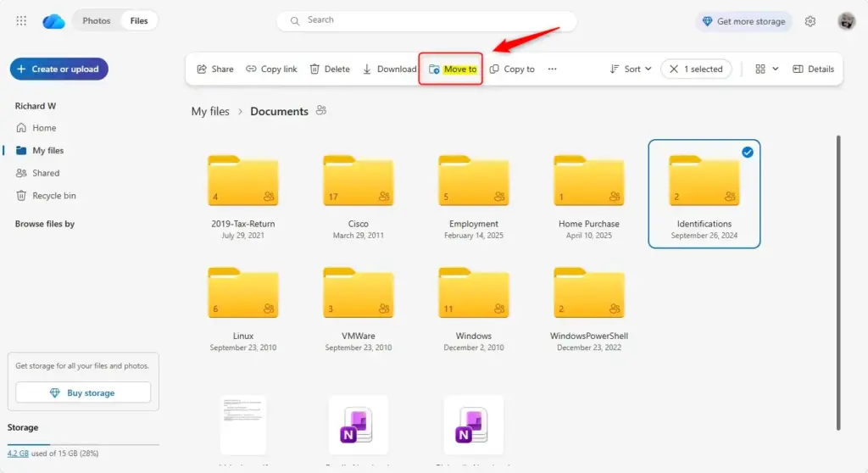Screen dimensions: 868x473
Task: Click Download in toolbar
Action: [x=390, y=69]
